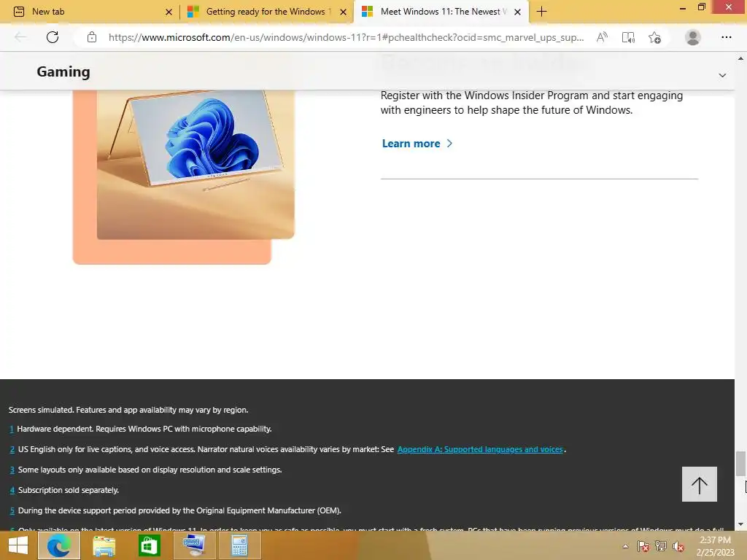Click Microsoft Edge taskbar icon

click(58, 545)
